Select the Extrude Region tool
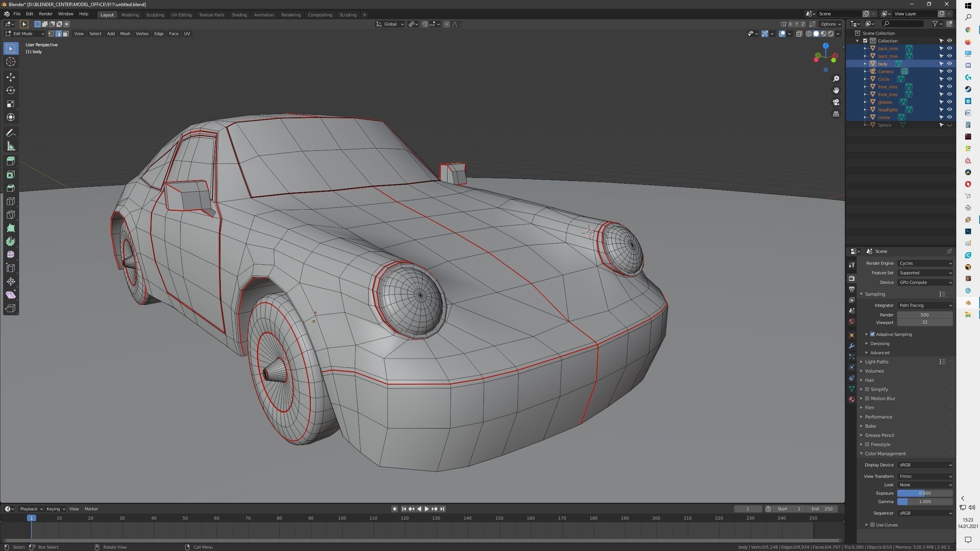Screen dimensions: 980x551 point(10,161)
